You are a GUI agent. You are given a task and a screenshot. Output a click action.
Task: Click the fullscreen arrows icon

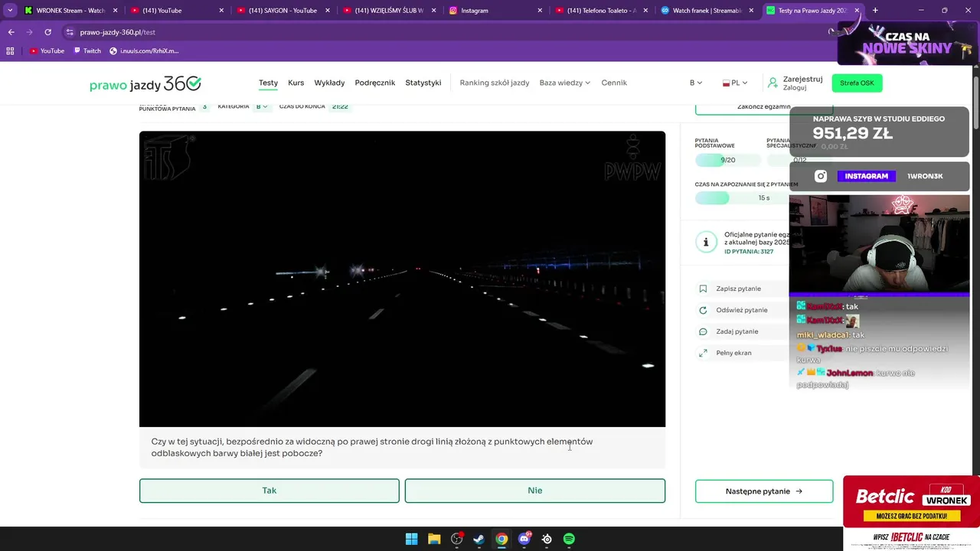coord(703,353)
